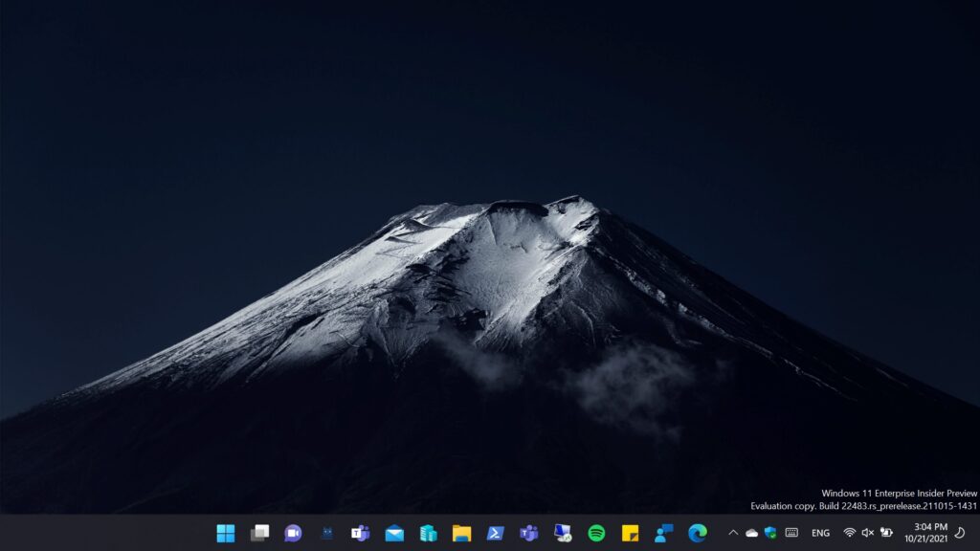The image size is (980, 551).
Task: Open the Windows Start menu
Action: click(x=226, y=533)
